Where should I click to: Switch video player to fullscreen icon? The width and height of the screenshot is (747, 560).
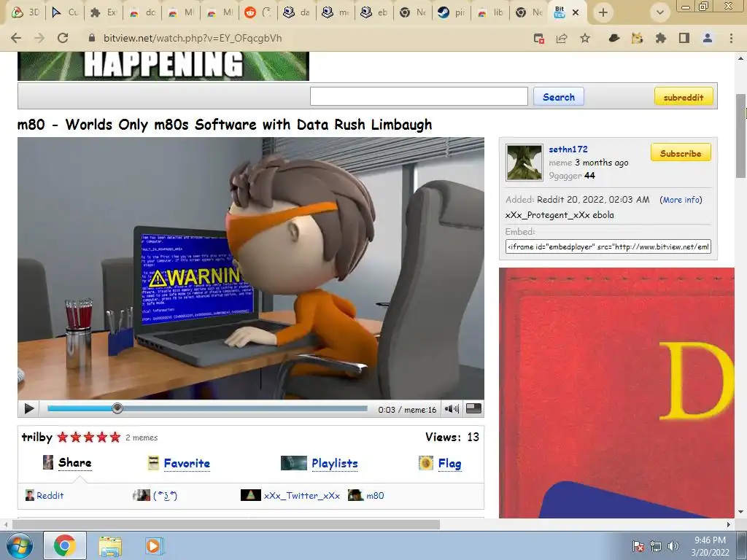473,408
